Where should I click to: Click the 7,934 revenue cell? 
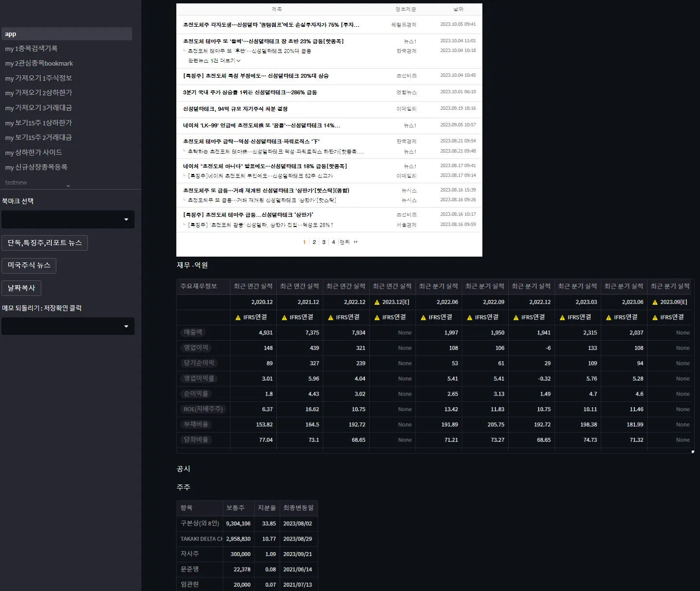point(346,332)
